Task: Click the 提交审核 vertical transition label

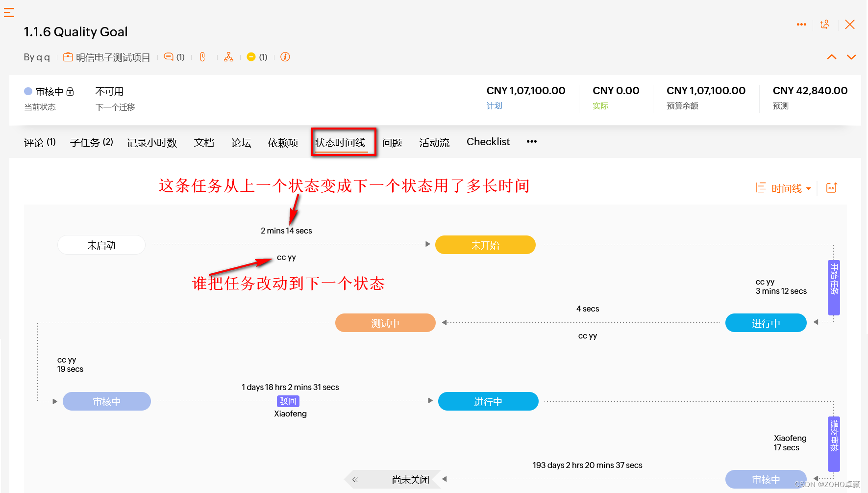Action: click(834, 444)
